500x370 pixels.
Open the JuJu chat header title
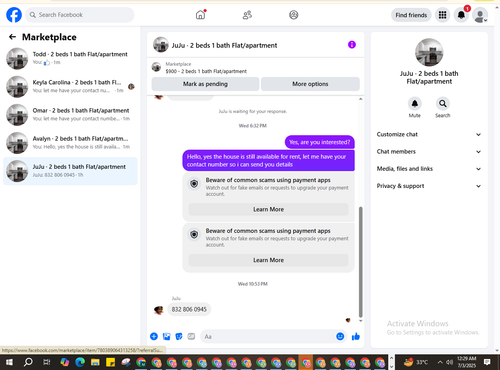coord(224,45)
